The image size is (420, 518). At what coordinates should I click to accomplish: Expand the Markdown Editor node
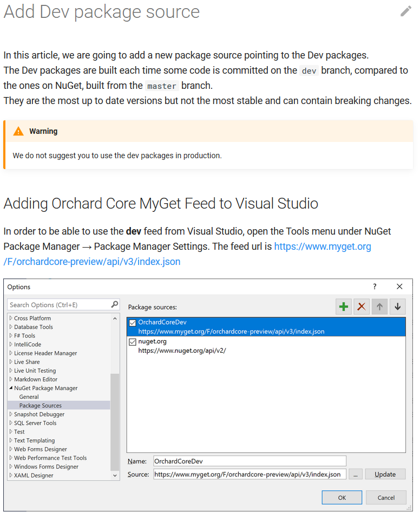(11, 379)
